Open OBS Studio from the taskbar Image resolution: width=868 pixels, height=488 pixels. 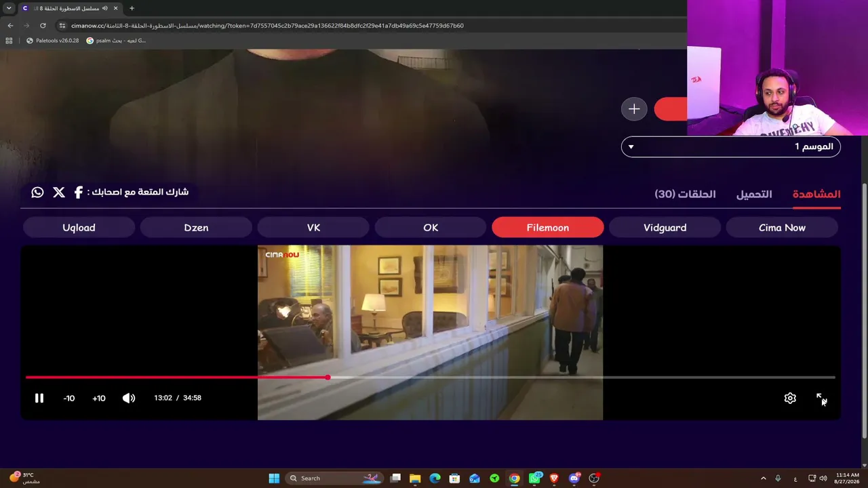point(594,479)
